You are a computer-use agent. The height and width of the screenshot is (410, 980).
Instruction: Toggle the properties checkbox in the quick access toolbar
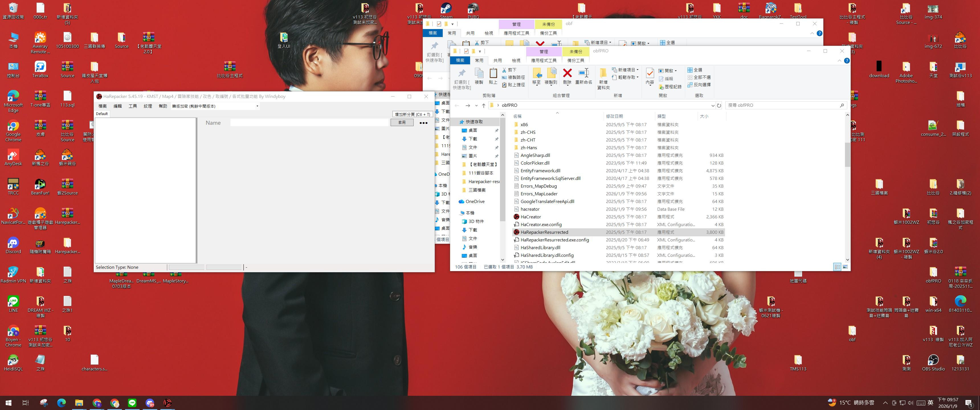(466, 51)
